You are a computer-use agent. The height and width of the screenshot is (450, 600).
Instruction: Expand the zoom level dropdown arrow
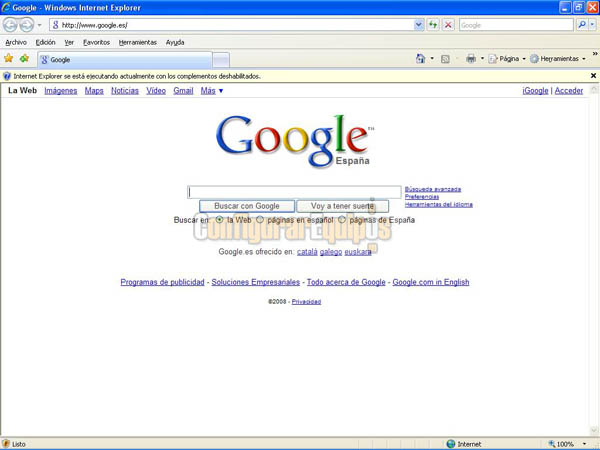pyautogui.click(x=584, y=444)
